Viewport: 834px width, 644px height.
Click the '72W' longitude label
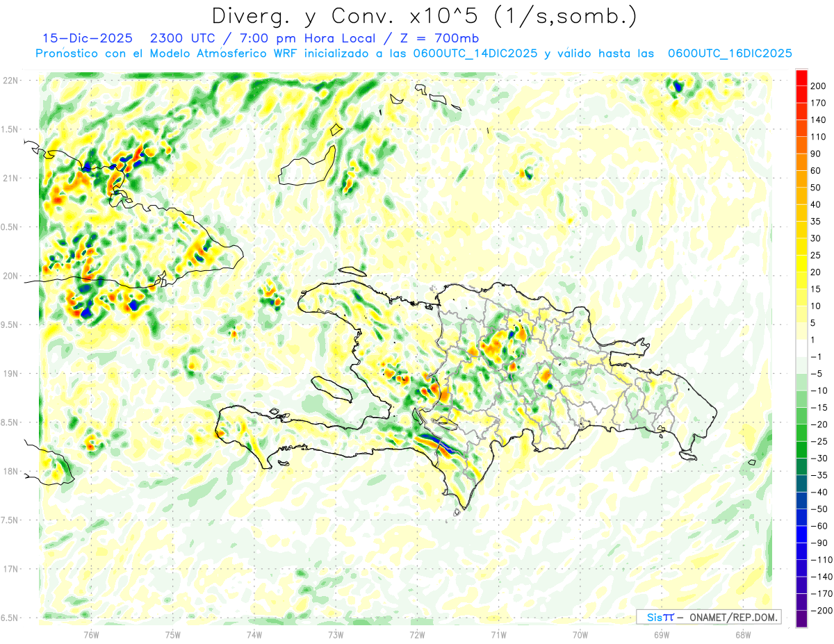point(417,634)
